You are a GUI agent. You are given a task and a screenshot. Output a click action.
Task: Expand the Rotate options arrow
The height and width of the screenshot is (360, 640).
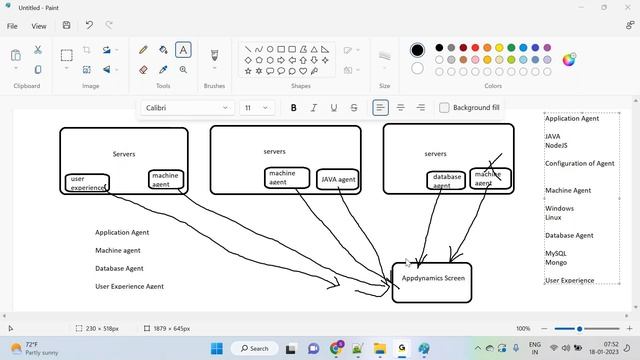[x=117, y=50]
